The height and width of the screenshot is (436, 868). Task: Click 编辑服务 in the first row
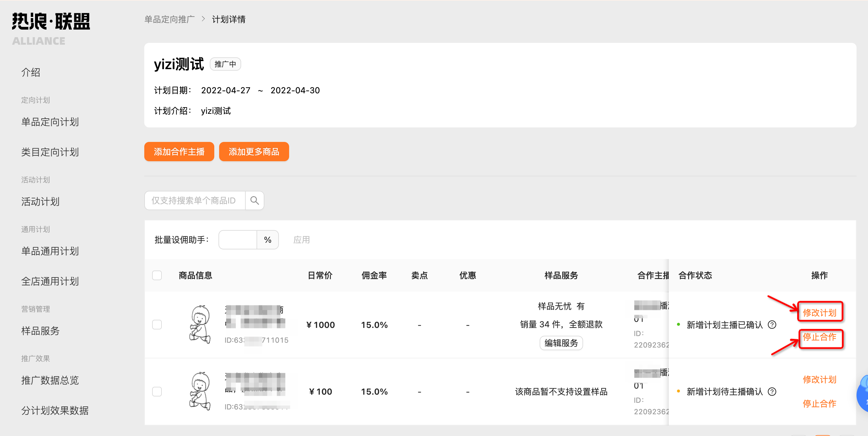point(561,343)
